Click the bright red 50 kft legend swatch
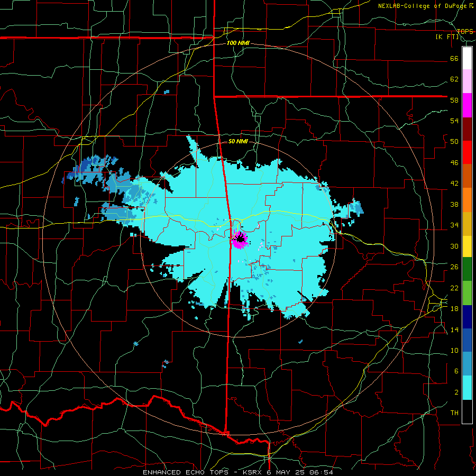Screen dimensions: 476x476 pos(467,152)
